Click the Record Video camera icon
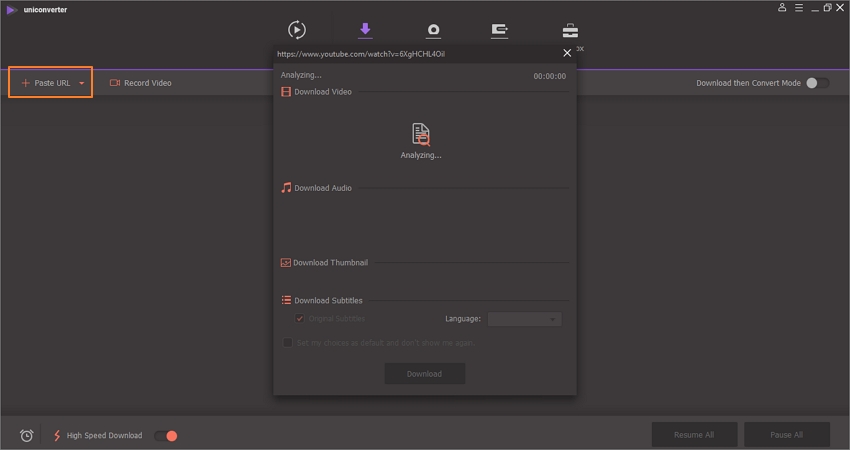The image size is (850, 450). coord(115,83)
